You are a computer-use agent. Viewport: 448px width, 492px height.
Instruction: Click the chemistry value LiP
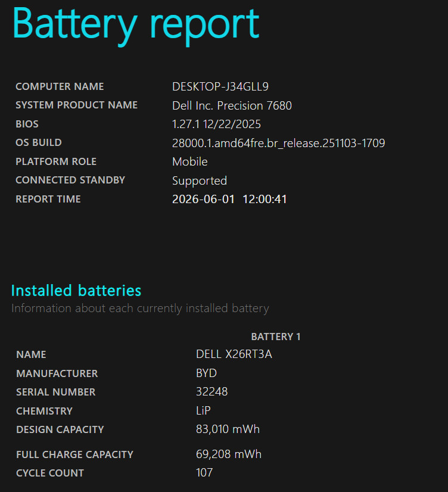click(x=203, y=410)
